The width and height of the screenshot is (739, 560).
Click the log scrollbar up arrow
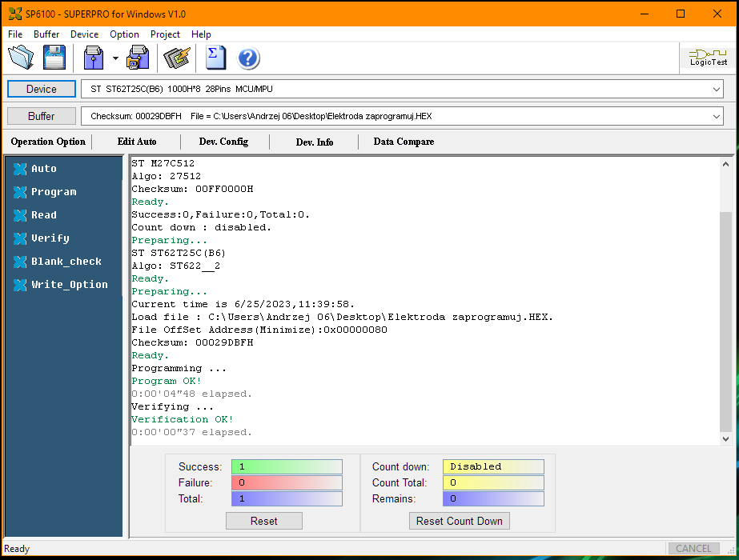tap(726, 164)
